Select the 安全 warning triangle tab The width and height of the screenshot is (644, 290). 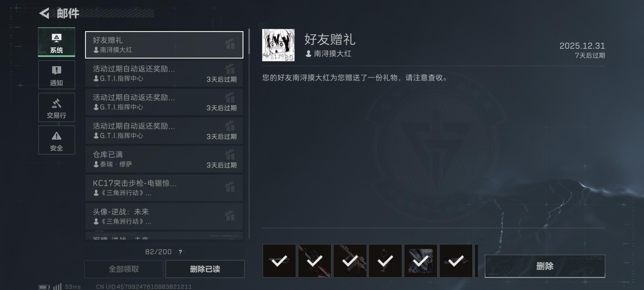click(56, 140)
